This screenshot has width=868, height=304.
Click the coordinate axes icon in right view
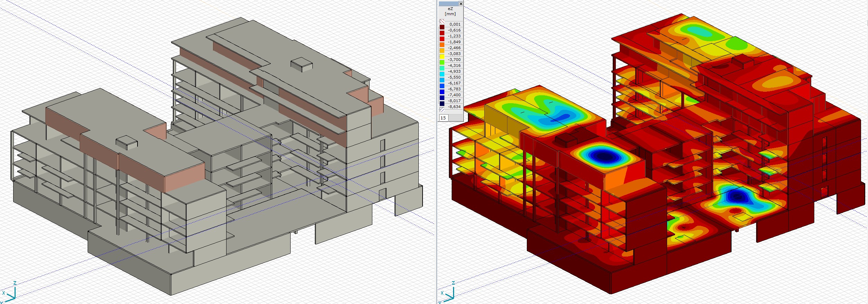(448, 293)
